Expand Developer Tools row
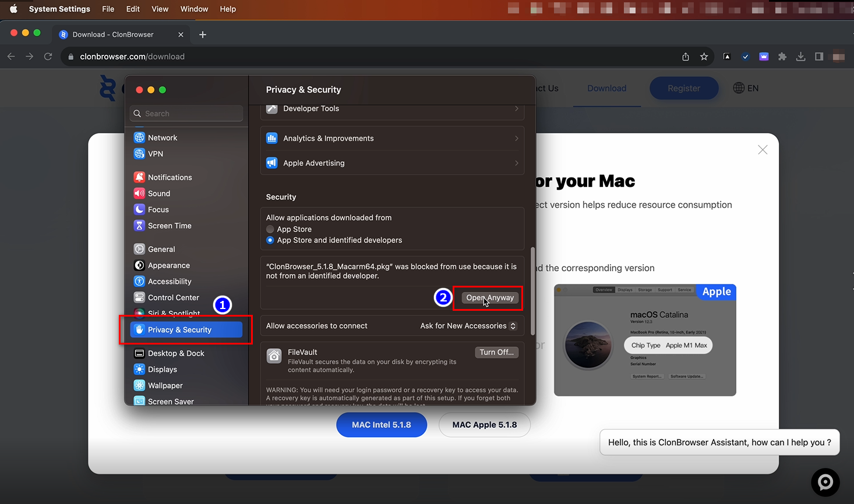 tap(392, 109)
